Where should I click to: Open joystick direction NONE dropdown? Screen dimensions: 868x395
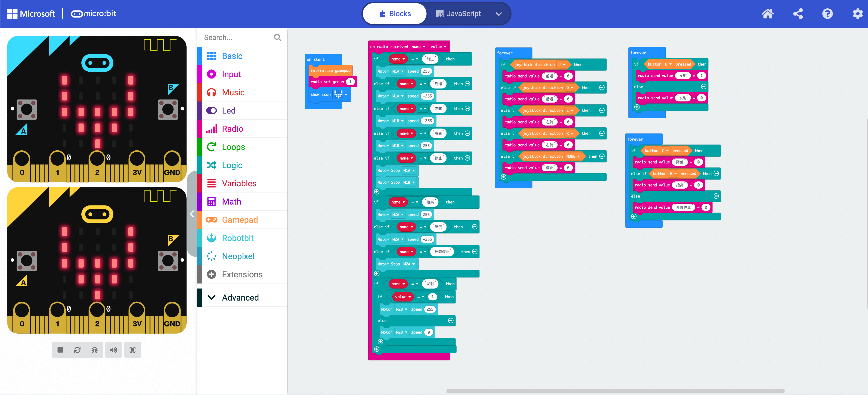click(573, 156)
